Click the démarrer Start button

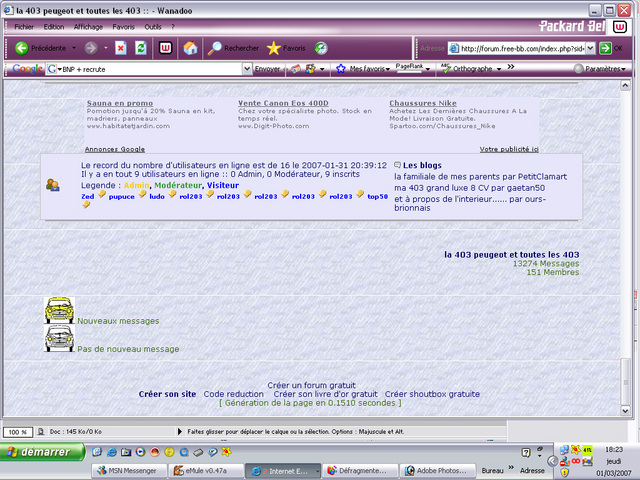pyautogui.click(x=42, y=452)
